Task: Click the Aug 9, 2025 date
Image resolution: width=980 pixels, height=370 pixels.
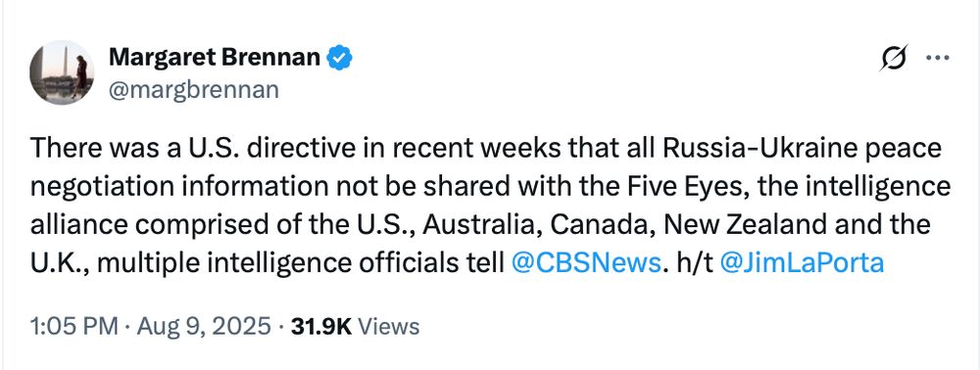Action: pyautogui.click(x=203, y=326)
